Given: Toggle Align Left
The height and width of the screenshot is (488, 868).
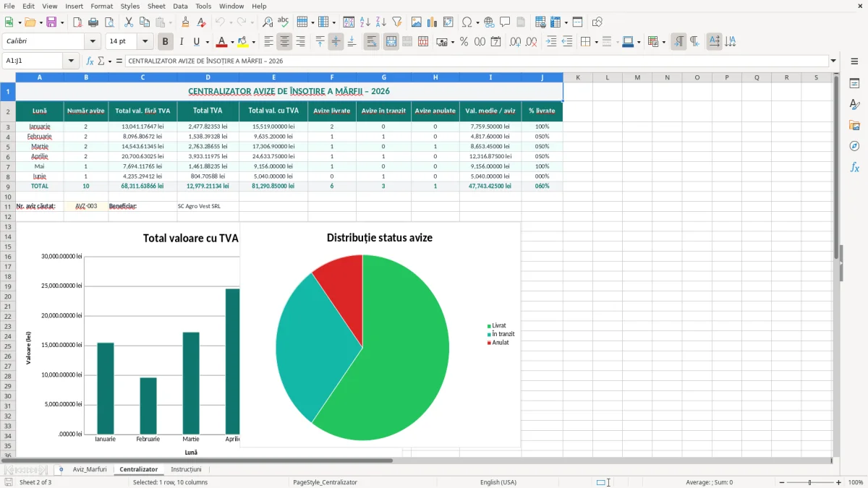Looking at the screenshot, I should tap(268, 42).
